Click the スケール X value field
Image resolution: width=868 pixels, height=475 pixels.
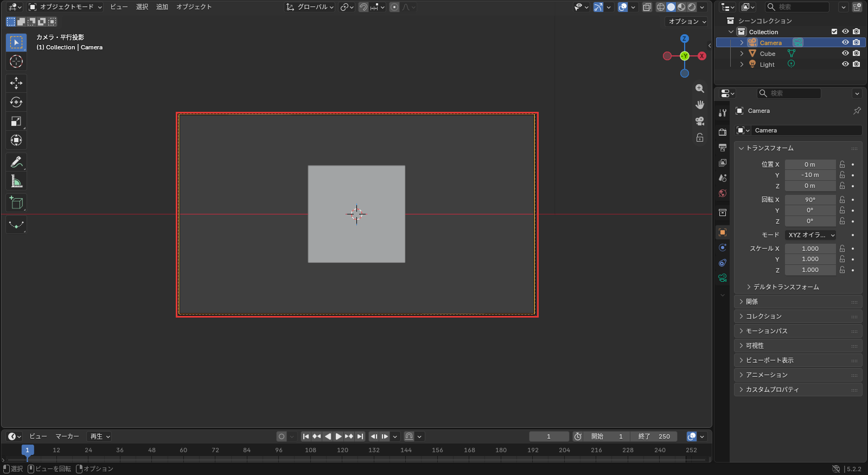[x=810, y=249]
